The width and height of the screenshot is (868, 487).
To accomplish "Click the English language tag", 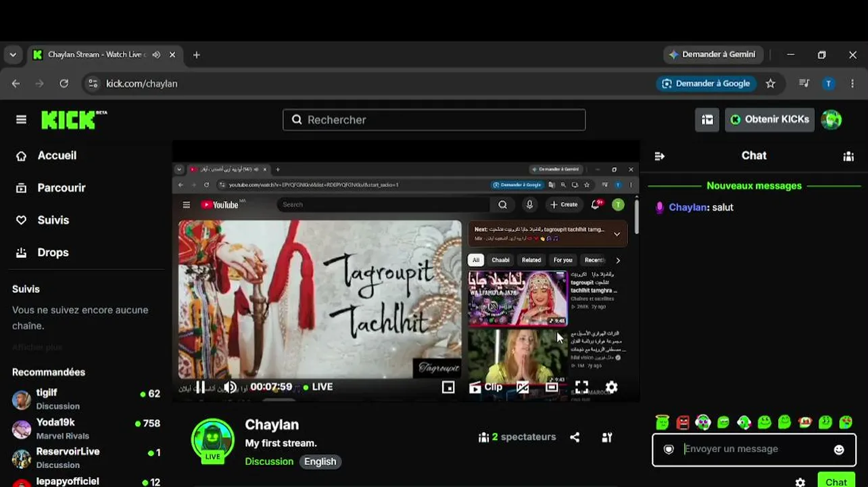I will click(320, 462).
